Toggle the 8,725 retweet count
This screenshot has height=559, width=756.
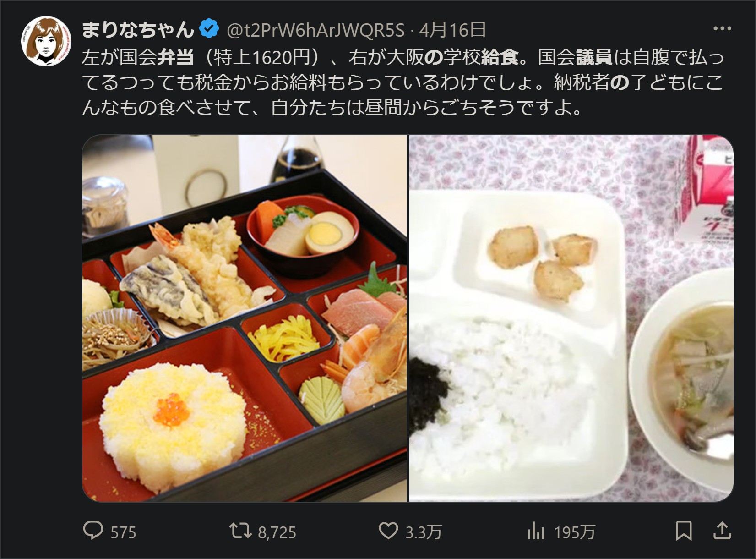coord(277,532)
